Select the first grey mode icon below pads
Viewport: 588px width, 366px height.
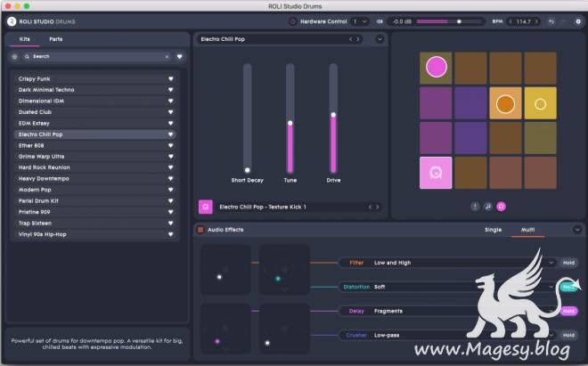click(475, 207)
